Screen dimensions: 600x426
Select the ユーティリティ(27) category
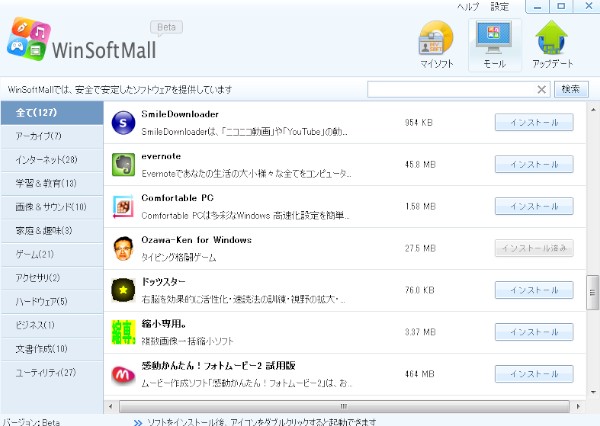(x=52, y=373)
